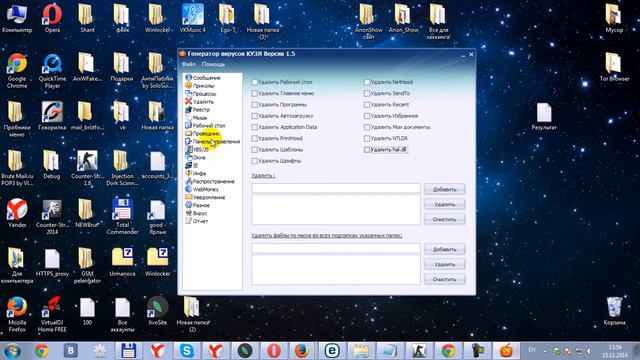Click the EN language indicator in tray
Viewport: 640px width, 360px height.
tap(532, 350)
